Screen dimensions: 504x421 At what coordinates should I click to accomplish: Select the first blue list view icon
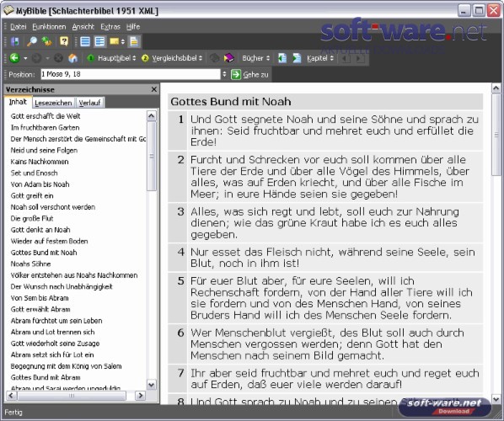85,42
